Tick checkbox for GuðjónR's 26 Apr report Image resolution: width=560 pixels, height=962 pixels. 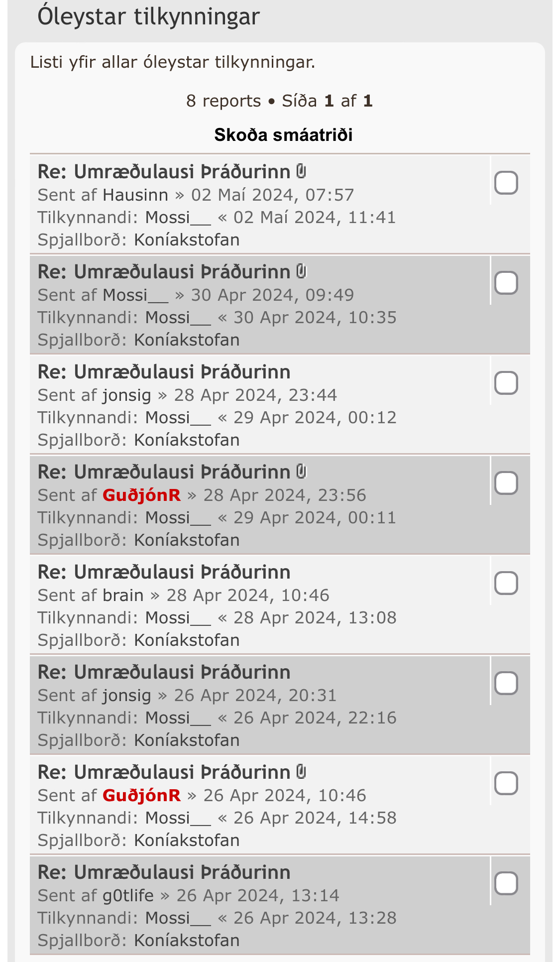point(506,783)
